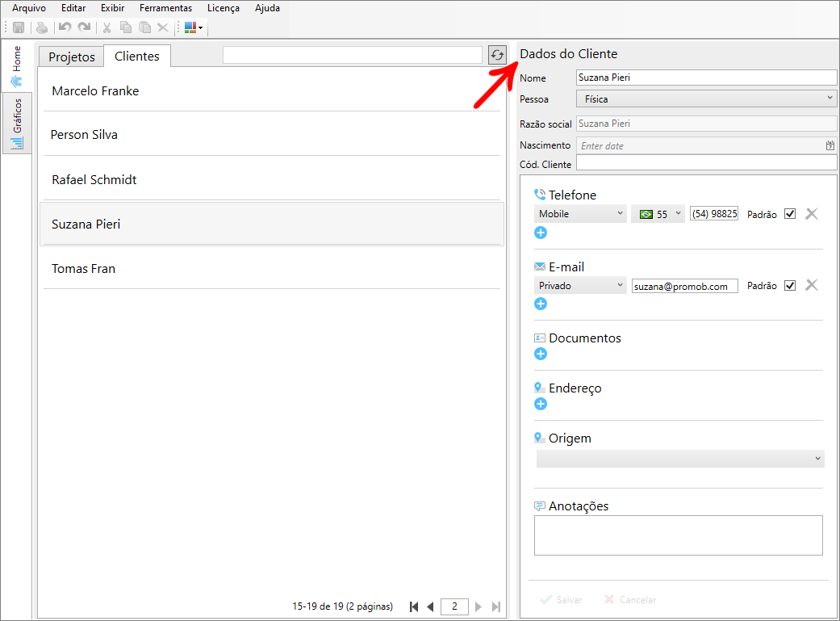
Task: Click the Print icon in toolbar
Action: pos(42,27)
